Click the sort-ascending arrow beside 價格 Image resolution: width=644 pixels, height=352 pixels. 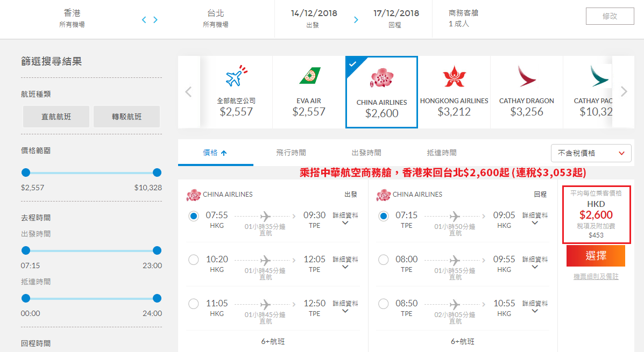[224, 153]
